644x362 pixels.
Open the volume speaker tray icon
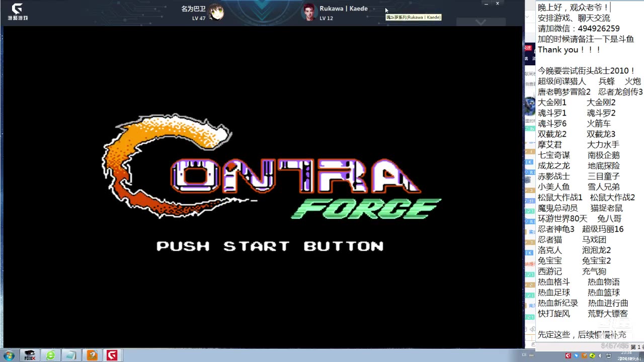(x=600, y=355)
